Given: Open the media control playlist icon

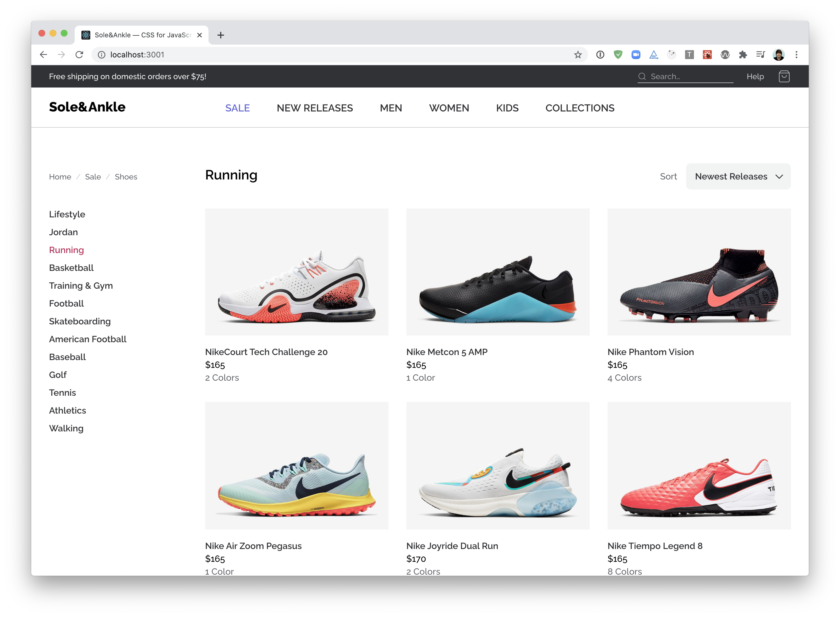Looking at the screenshot, I should (x=761, y=55).
